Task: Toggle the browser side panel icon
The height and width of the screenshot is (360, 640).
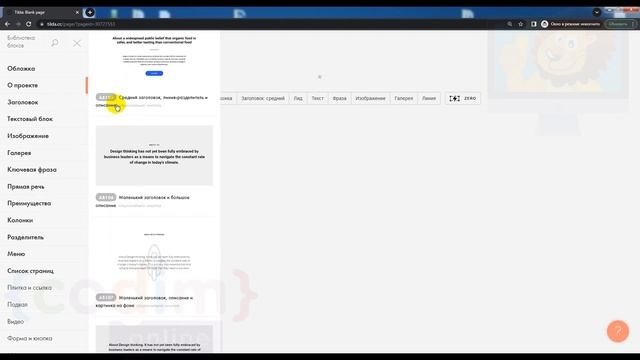Action: (533, 24)
